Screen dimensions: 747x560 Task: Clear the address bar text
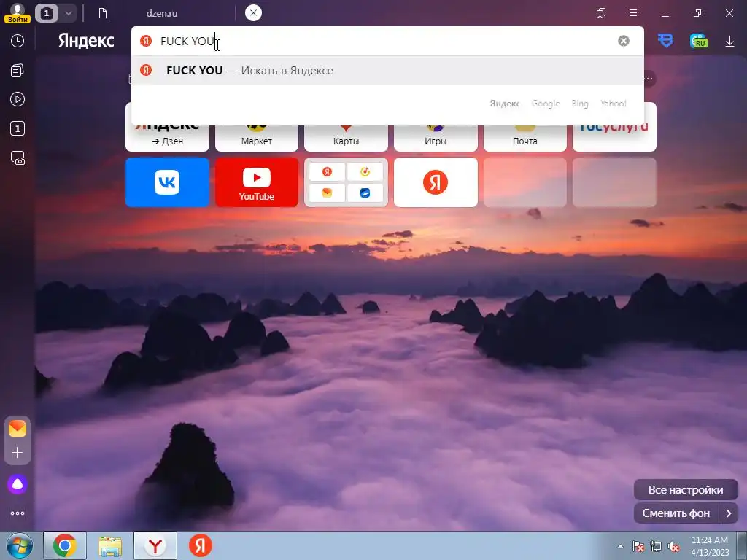(624, 41)
